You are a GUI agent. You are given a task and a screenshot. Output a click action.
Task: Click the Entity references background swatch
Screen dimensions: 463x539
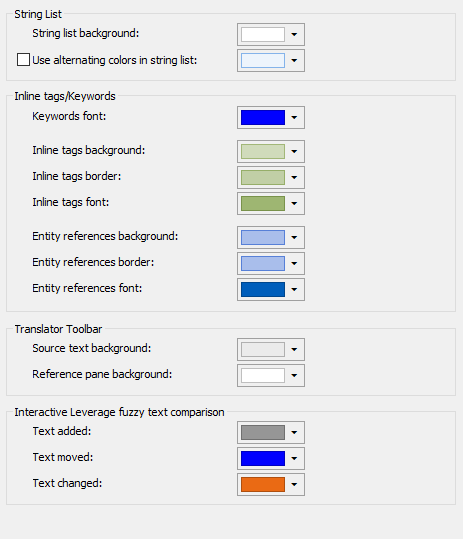[263, 237]
